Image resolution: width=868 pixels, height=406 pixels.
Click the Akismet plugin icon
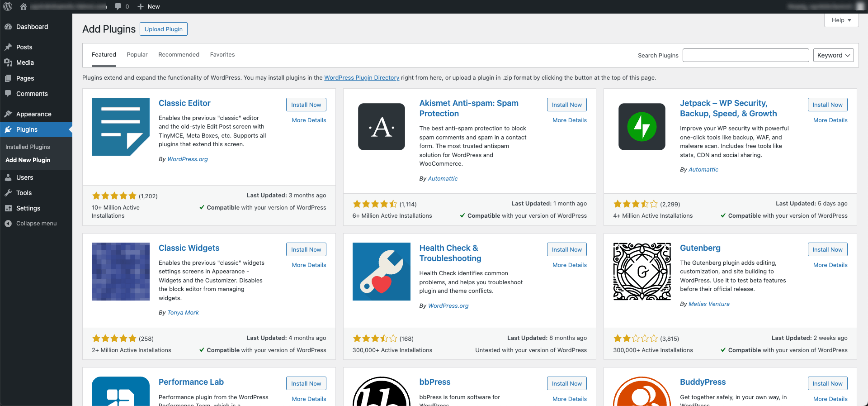381,127
